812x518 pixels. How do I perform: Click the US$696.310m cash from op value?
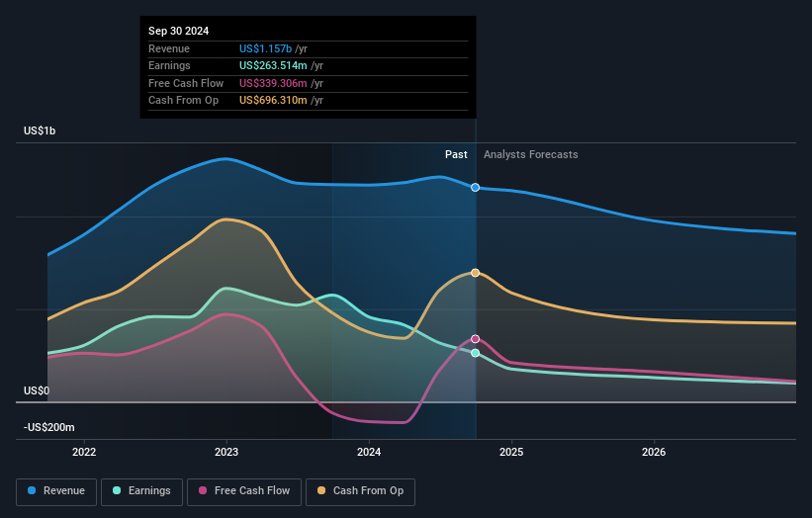point(273,101)
